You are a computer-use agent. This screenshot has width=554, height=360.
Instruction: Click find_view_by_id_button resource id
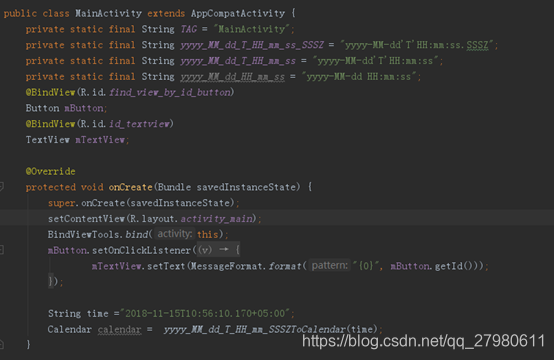point(170,93)
